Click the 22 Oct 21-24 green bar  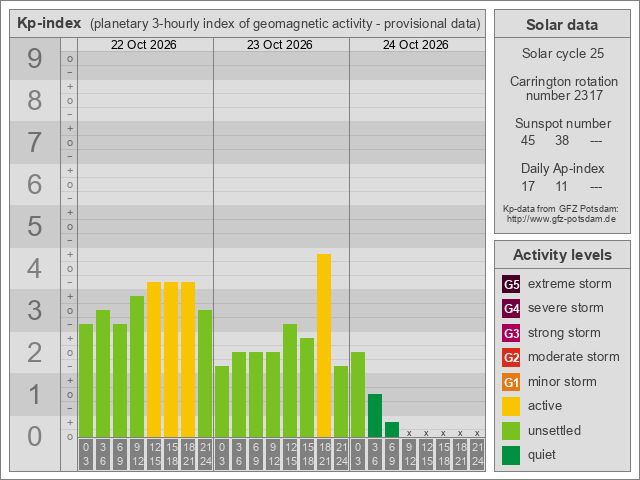click(205, 373)
